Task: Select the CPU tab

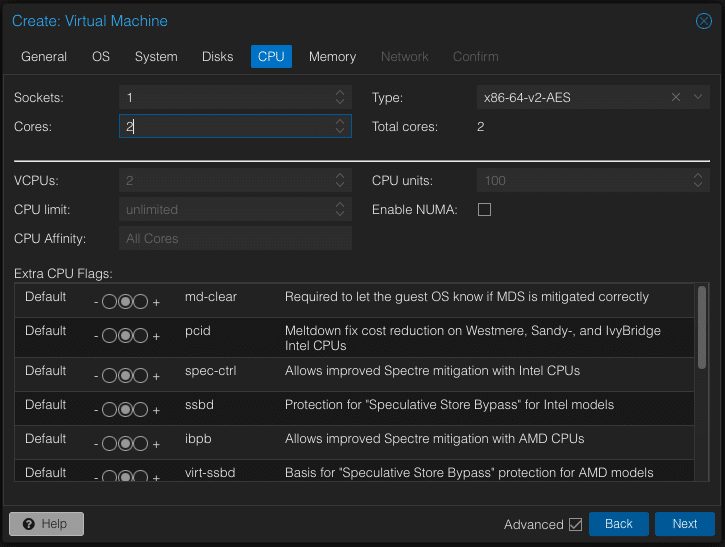Action: tap(271, 57)
